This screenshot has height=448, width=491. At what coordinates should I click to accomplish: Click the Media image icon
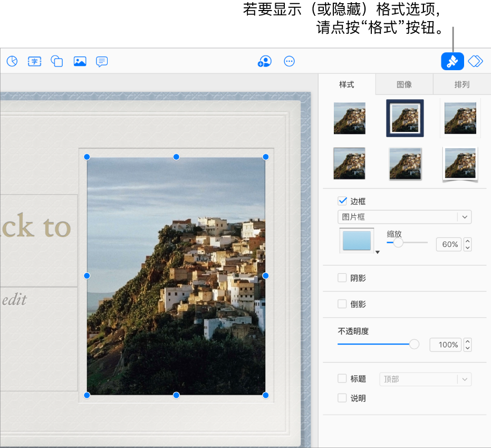click(x=80, y=61)
